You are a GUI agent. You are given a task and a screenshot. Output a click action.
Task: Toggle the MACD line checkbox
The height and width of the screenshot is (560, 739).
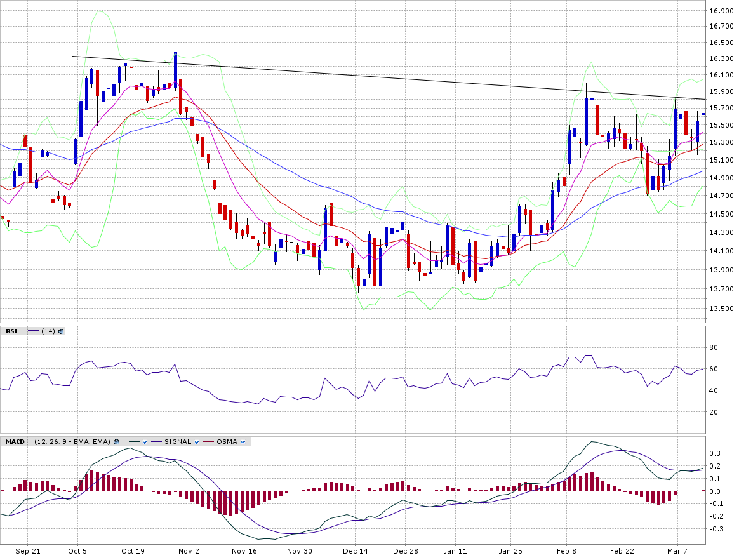coord(145,442)
